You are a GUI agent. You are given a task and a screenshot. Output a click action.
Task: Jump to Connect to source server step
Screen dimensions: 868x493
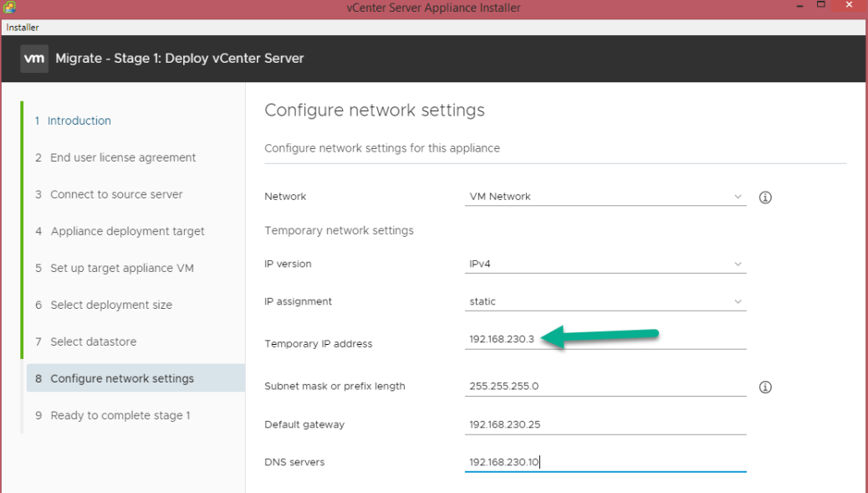116,194
